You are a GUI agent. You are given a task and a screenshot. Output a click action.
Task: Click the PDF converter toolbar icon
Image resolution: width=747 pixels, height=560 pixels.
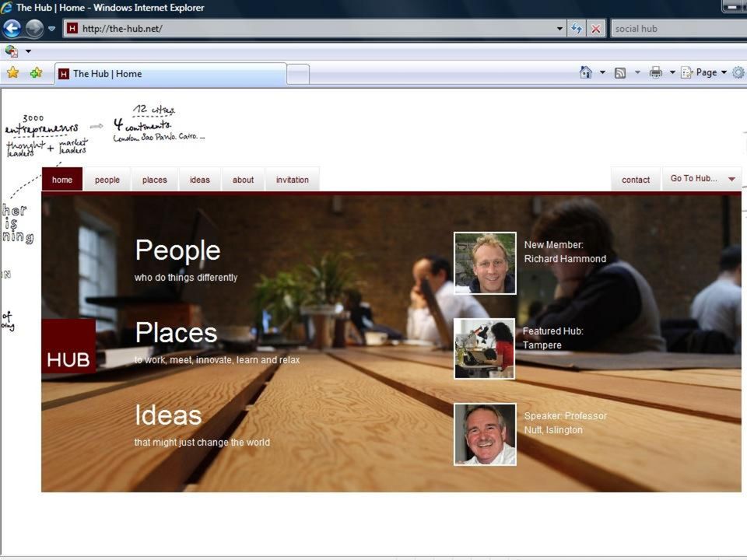[x=12, y=51]
